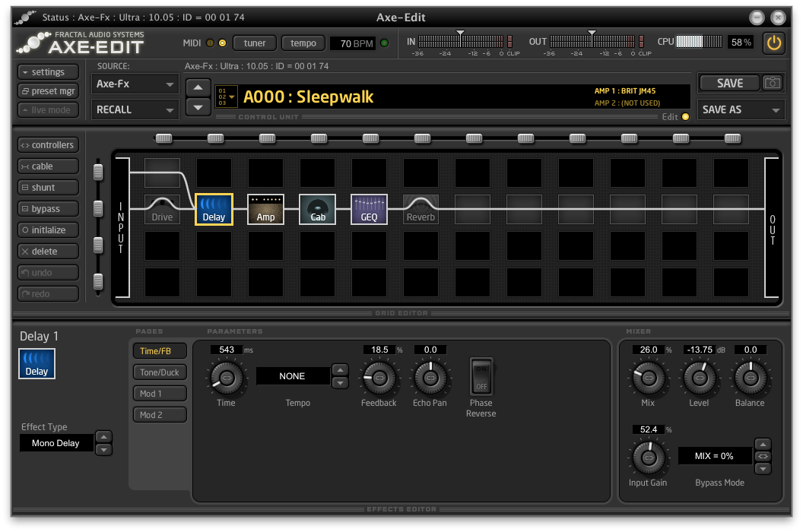Click the Input Gain knob

649,458
